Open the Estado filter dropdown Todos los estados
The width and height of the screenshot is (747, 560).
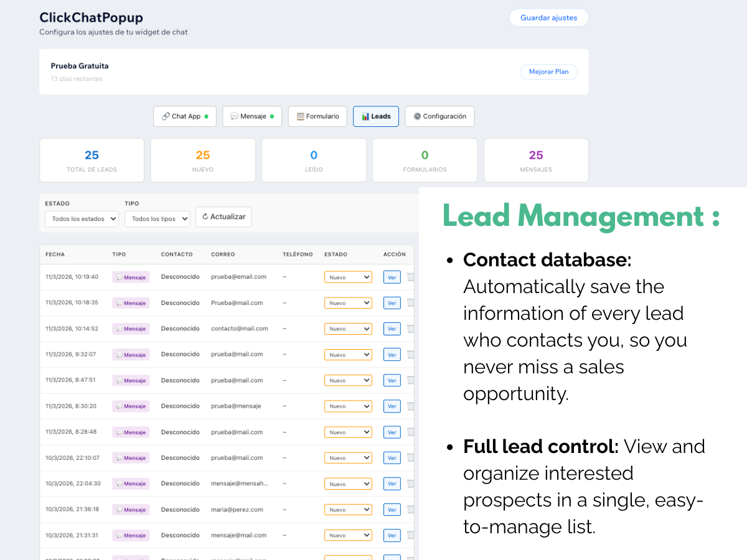point(82,219)
